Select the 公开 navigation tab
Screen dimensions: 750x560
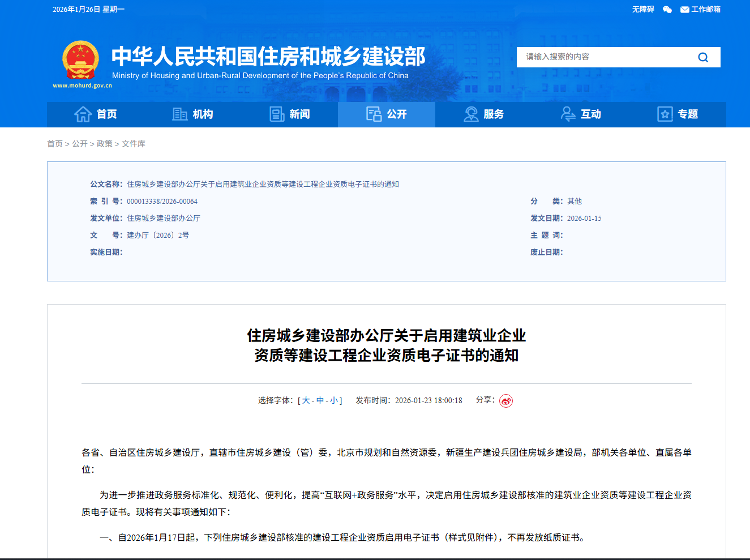pos(387,114)
